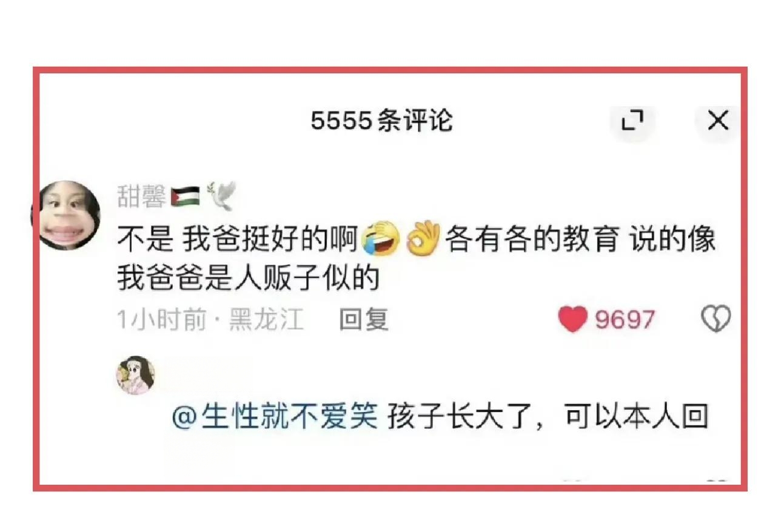764x532 pixels.
Task: Click the username 甜馨
Action: tap(142, 198)
